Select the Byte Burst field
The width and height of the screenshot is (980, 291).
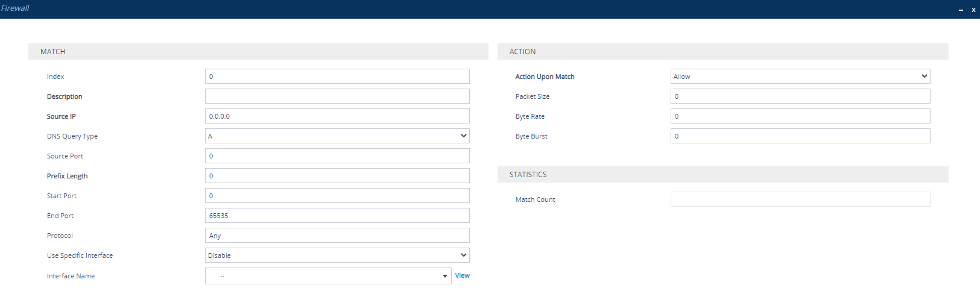(800, 136)
